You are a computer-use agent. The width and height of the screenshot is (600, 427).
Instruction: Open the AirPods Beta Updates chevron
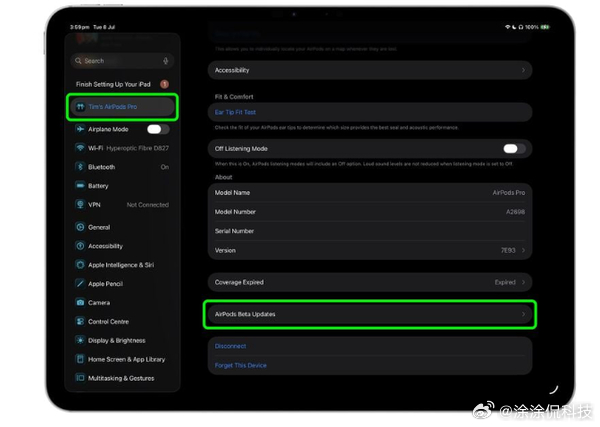click(x=523, y=314)
